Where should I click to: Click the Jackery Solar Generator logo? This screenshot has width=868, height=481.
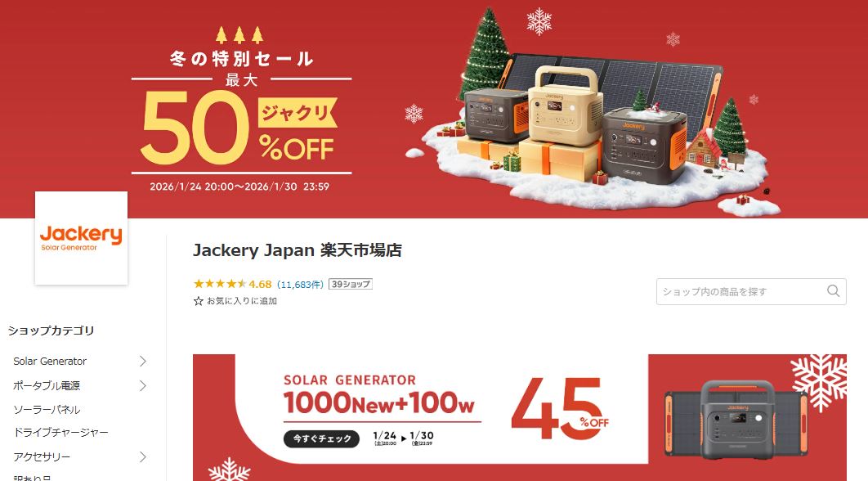pyautogui.click(x=82, y=238)
